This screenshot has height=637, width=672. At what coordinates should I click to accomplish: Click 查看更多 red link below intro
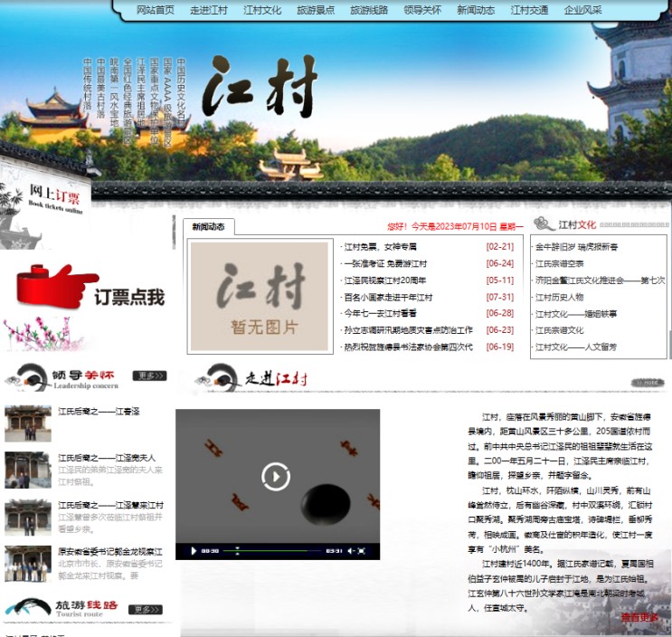(x=639, y=617)
